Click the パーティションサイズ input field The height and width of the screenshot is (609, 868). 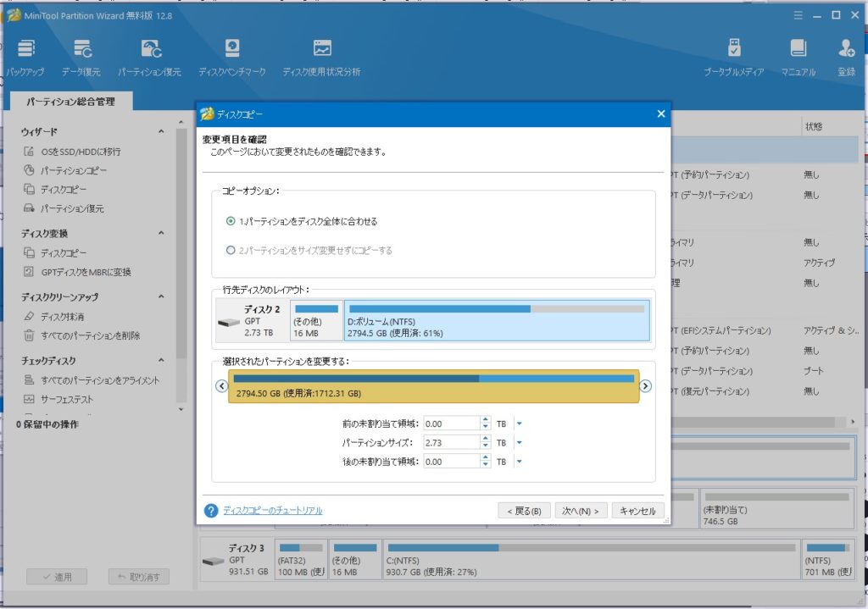pyautogui.click(x=449, y=442)
